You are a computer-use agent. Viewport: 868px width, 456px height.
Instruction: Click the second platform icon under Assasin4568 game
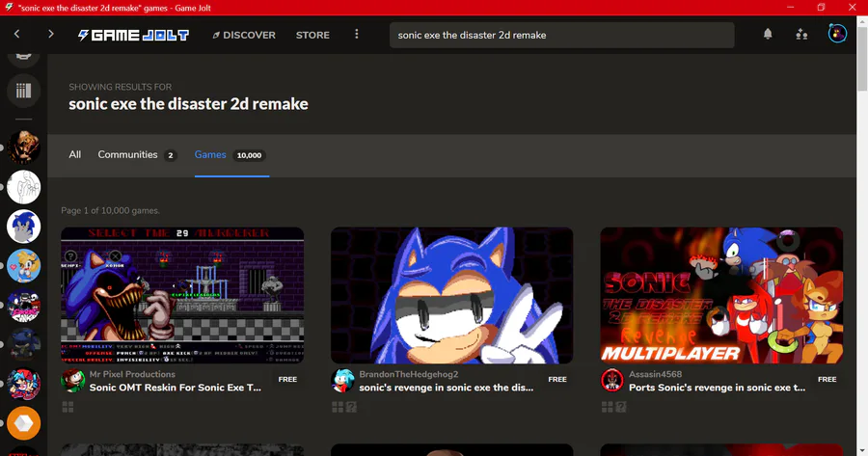pyautogui.click(x=620, y=407)
